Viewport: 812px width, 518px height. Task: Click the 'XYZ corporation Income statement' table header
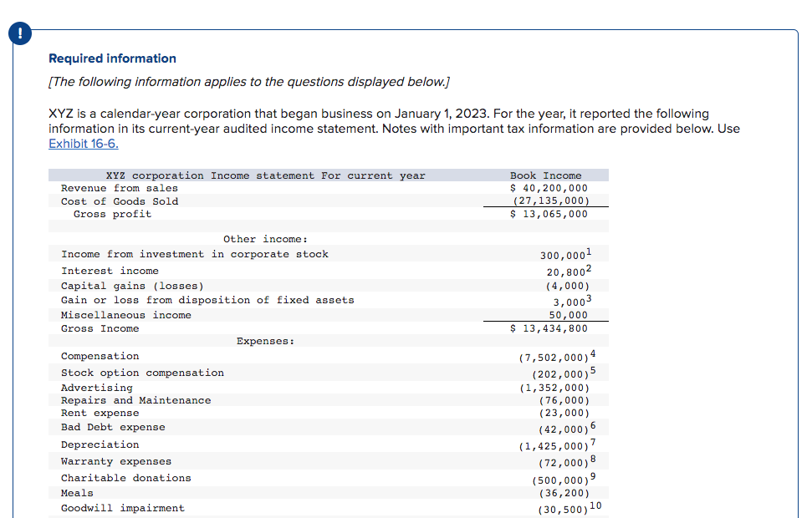(x=266, y=175)
